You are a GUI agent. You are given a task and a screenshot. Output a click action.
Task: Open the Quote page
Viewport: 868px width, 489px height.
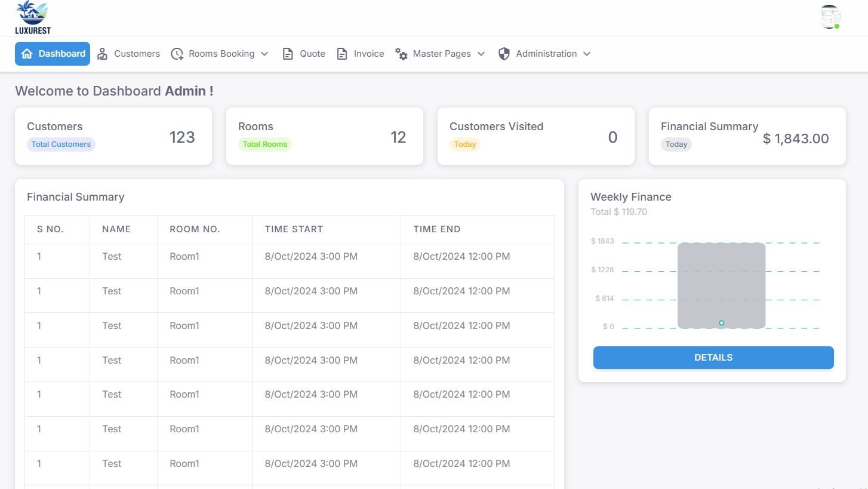[304, 54]
